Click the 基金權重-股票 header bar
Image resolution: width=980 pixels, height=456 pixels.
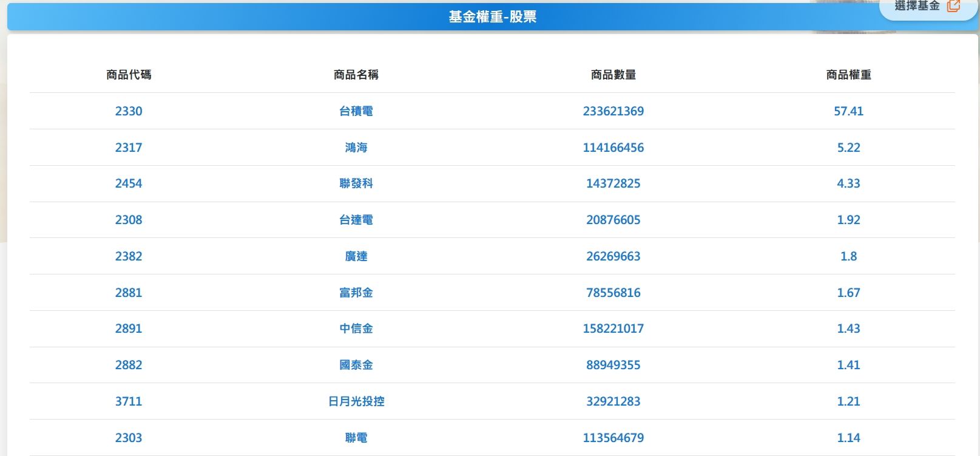pyautogui.click(x=492, y=17)
